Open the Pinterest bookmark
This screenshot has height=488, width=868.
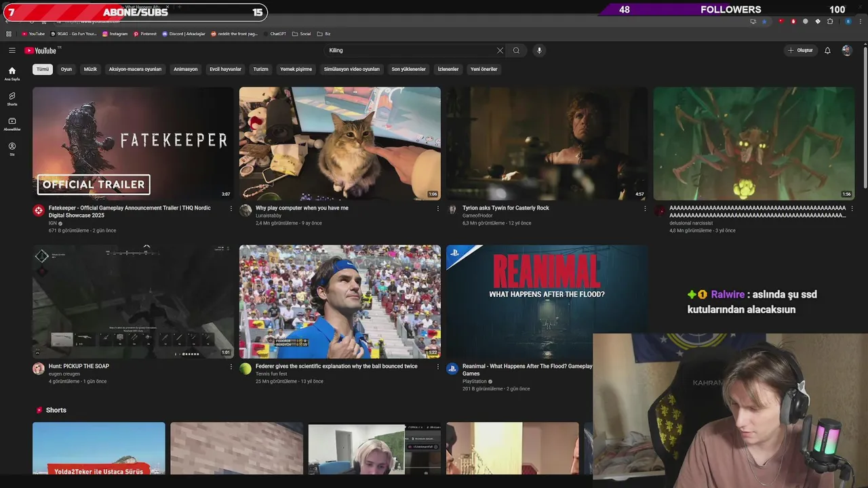click(x=145, y=33)
